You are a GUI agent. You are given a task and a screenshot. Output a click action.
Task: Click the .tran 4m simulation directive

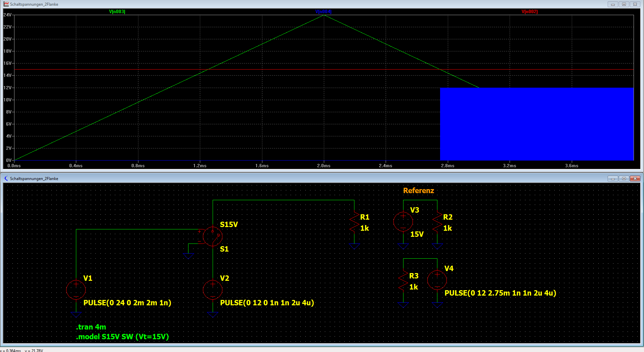coord(91,327)
